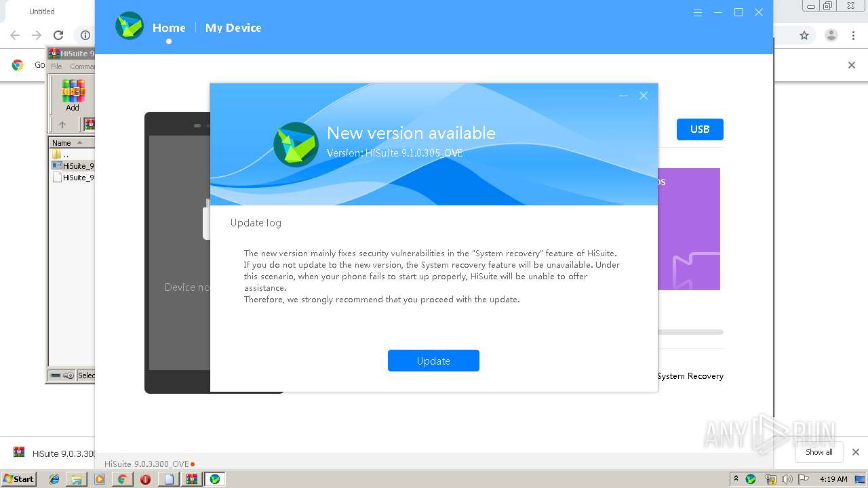The height and width of the screenshot is (488, 868).
Task: Open the Home tab in HiSuite
Action: 169,28
